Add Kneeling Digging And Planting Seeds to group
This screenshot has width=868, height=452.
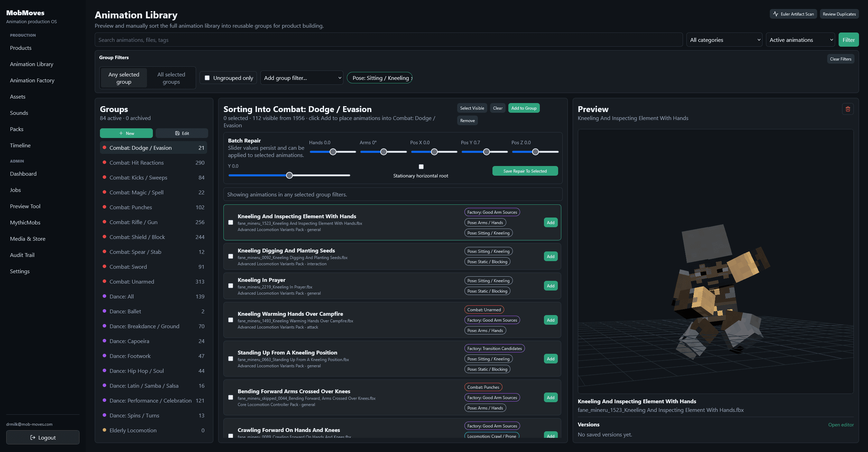click(x=551, y=256)
